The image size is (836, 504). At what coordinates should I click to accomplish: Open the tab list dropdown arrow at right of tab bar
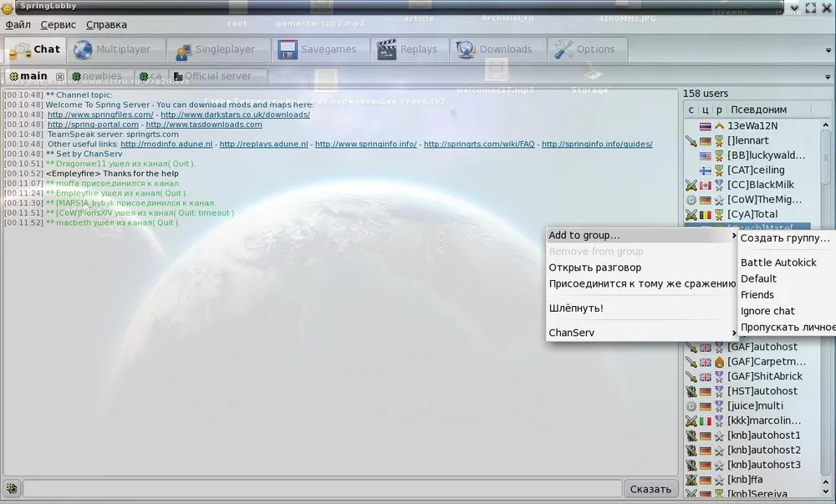pos(828,50)
